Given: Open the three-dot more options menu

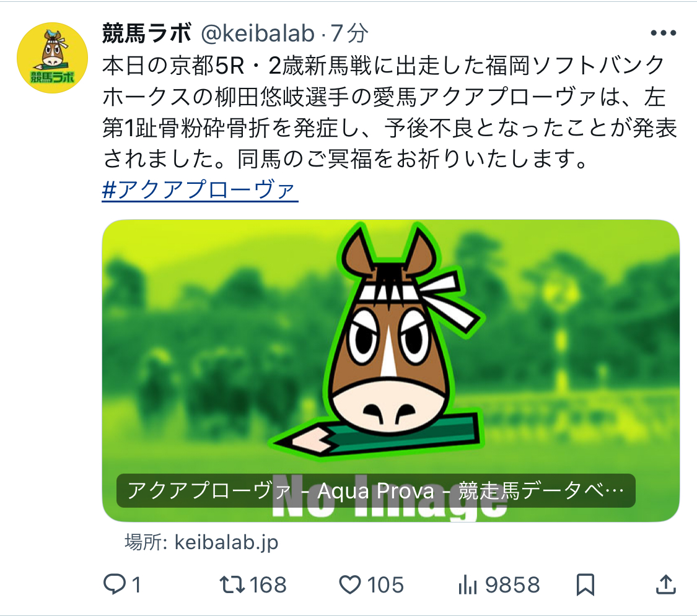Looking at the screenshot, I should click(662, 34).
